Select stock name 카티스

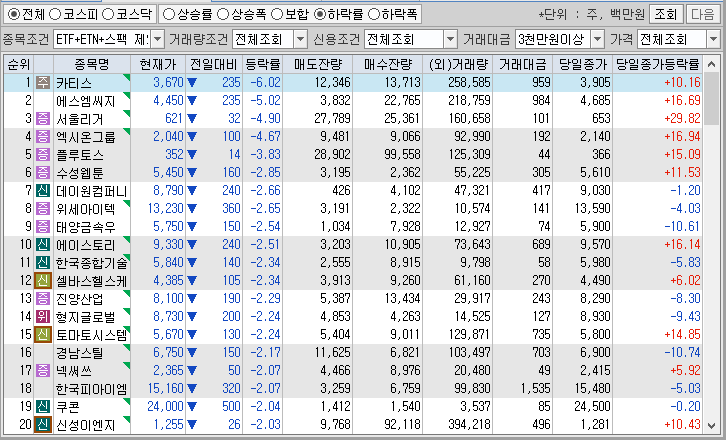(x=74, y=83)
